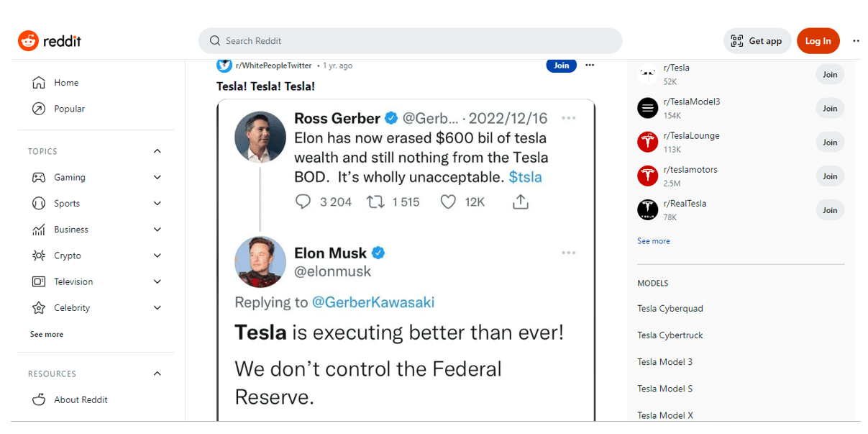This screenshot has width=868, height=434.
Task: Collapse the Resources section
Action: point(157,374)
